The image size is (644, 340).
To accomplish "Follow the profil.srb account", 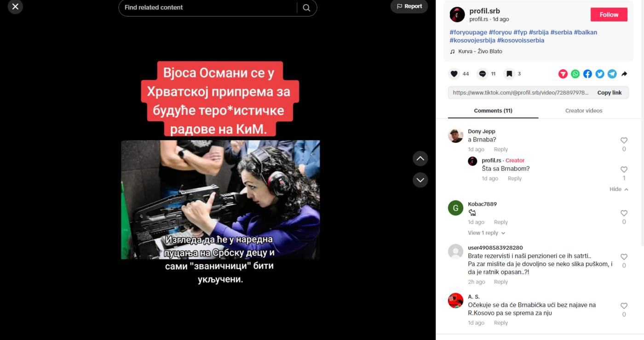I will pos(609,15).
